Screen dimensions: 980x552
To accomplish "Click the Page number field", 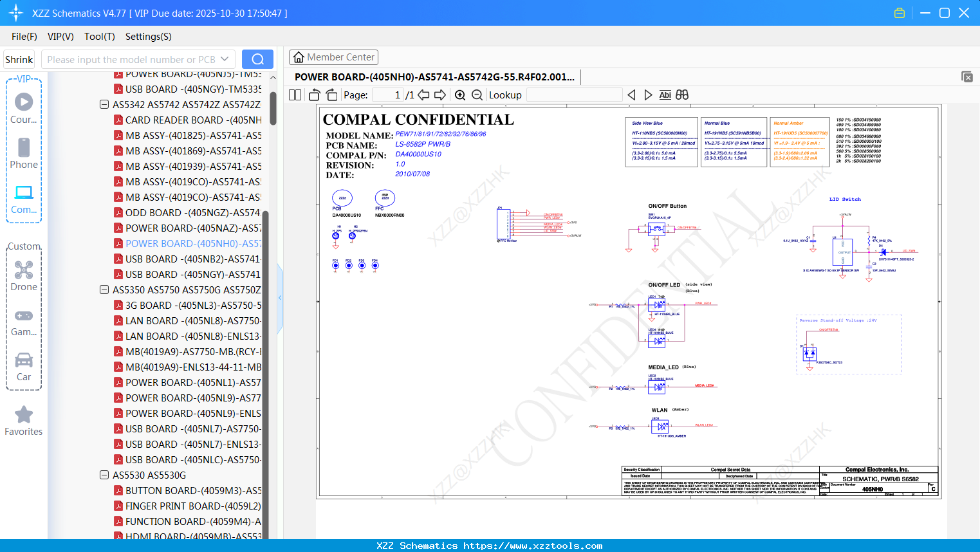I will tap(387, 95).
